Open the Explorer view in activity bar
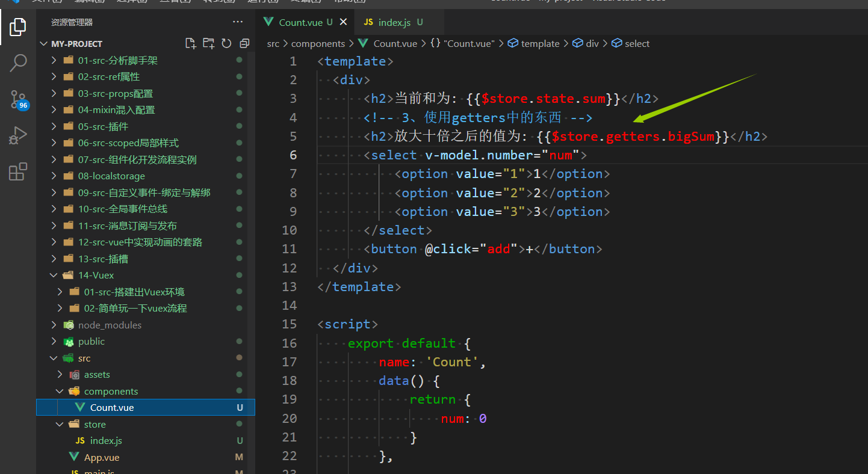This screenshot has width=868, height=474. pyautogui.click(x=18, y=26)
